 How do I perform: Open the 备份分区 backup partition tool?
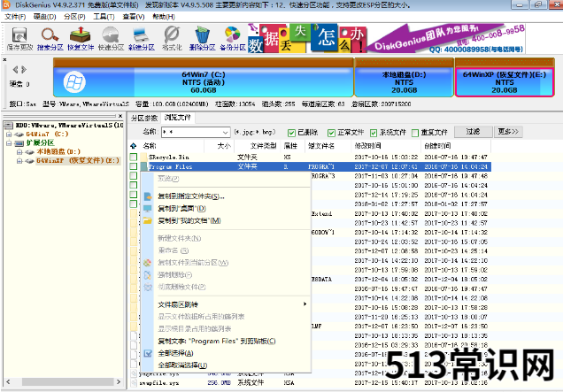click(x=233, y=39)
